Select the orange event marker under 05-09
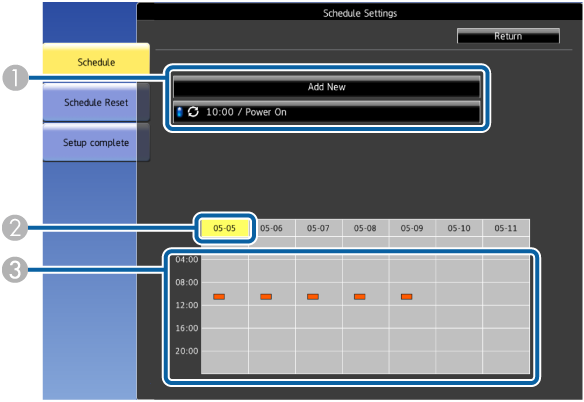Screen dimensions: 584x402 click(x=407, y=297)
